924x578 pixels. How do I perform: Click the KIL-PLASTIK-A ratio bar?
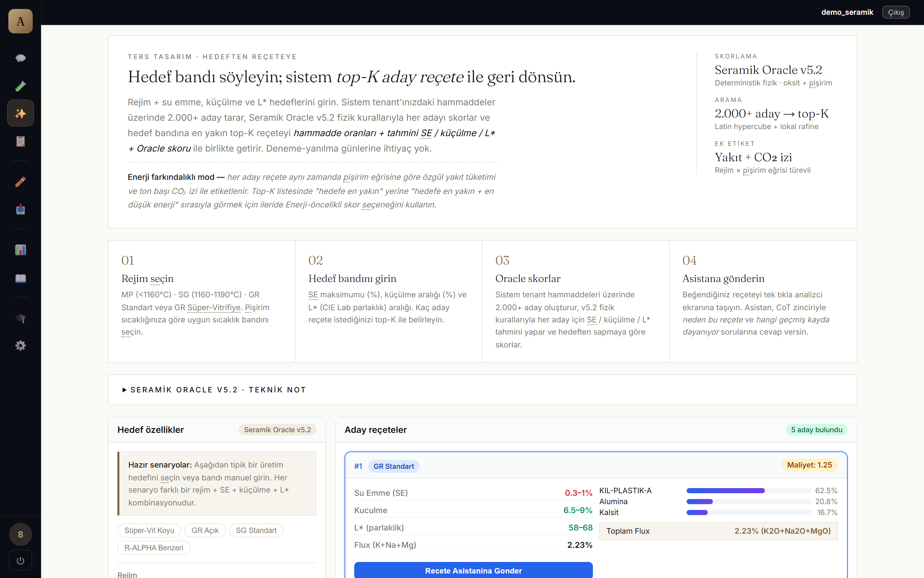click(749, 490)
